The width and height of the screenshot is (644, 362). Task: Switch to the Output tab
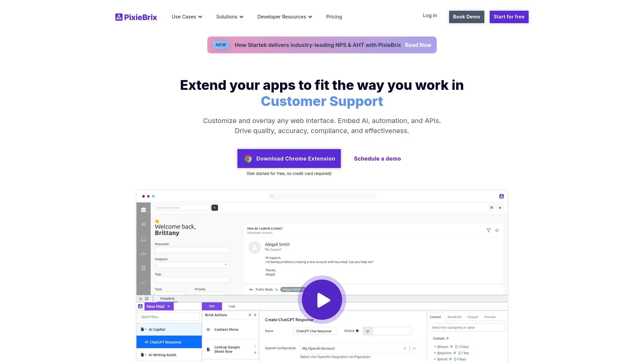473,317
